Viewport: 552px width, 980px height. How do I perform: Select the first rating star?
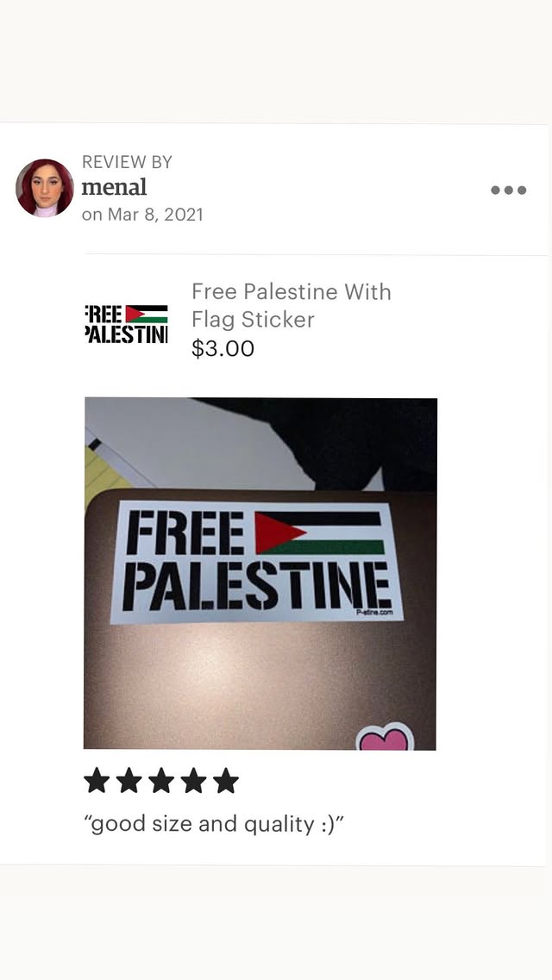tap(97, 781)
